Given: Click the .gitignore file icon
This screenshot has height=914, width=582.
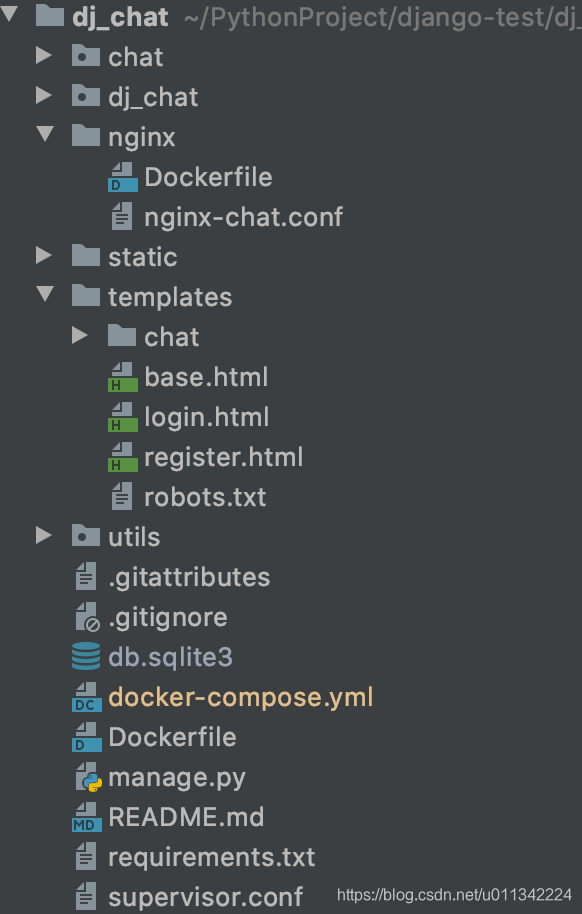Looking at the screenshot, I should click(x=87, y=617).
